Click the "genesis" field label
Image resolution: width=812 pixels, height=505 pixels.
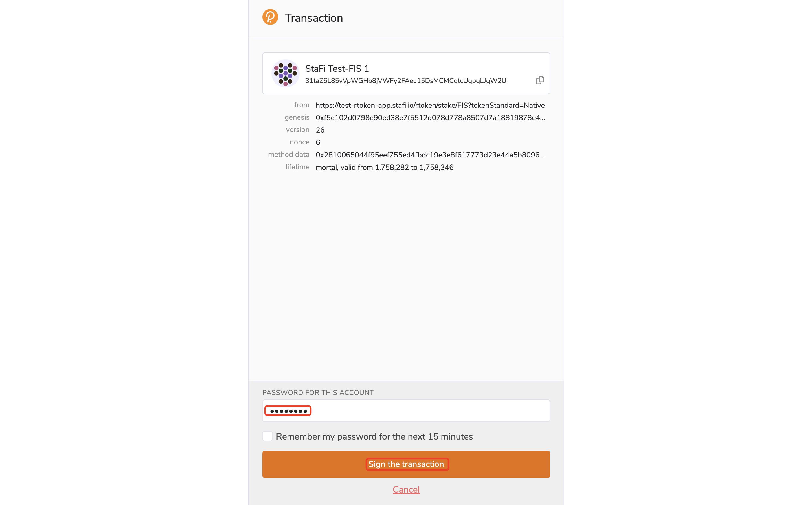[x=297, y=118]
